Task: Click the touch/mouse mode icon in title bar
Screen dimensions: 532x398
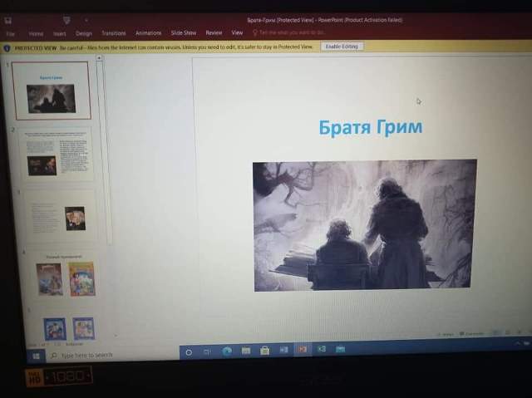Action: [x=66, y=20]
